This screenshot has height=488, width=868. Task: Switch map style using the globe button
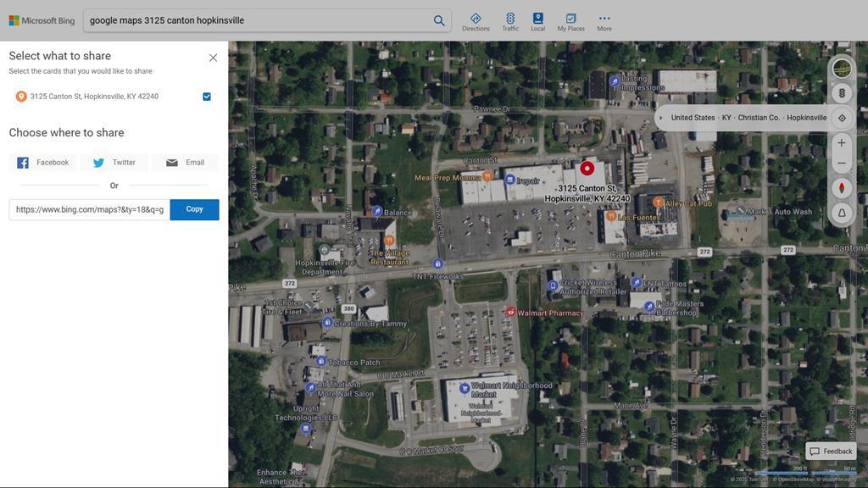(842, 68)
